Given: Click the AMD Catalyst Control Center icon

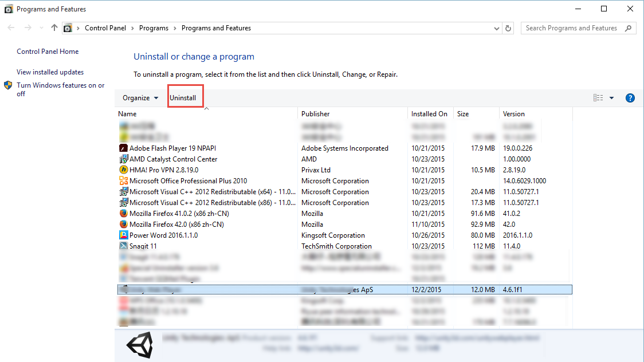Looking at the screenshot, I should (x=123, y=159).
